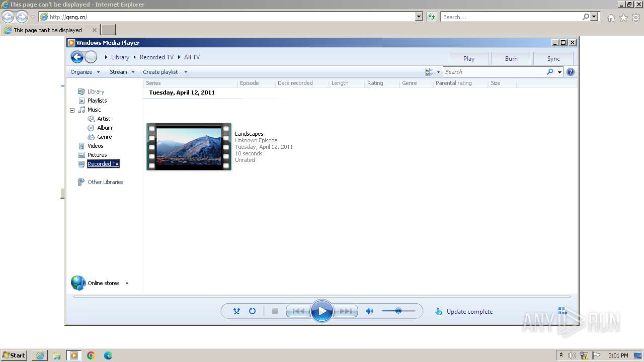Mute the volume speaker icon

tap(370, 311)
